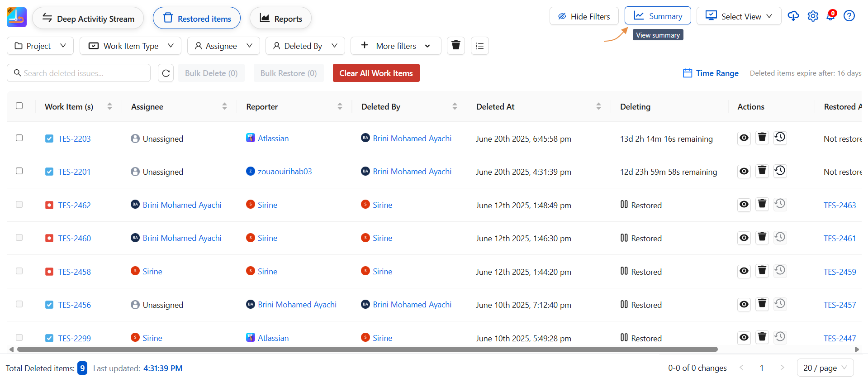Click the refresh icon beside search box
Viewport: 868px width, 378px height.
[166, 73]
